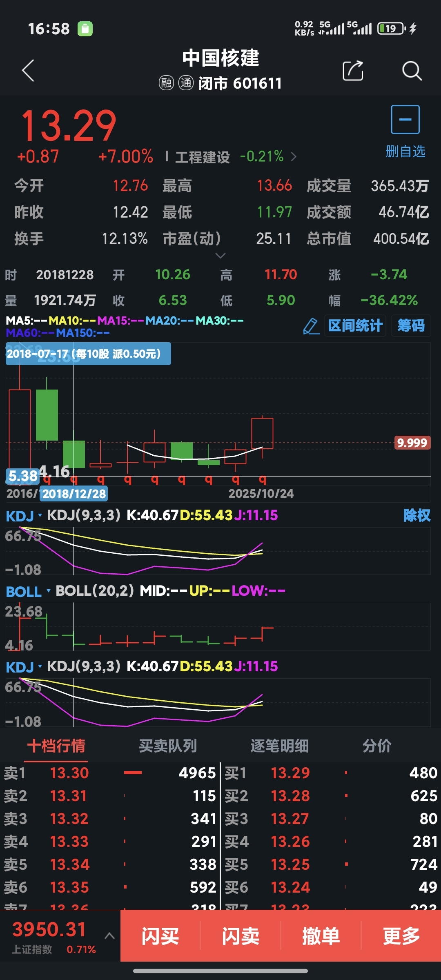Remove stock from watchlist minus icon
Screen dimensions: 441x980
tap(405, 119)
